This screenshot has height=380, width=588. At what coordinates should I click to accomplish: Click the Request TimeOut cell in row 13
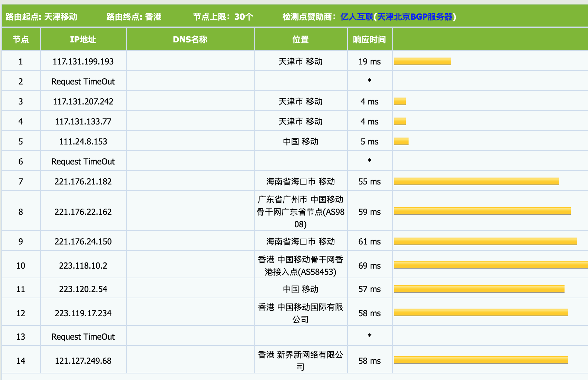click(x=83, y=336)
